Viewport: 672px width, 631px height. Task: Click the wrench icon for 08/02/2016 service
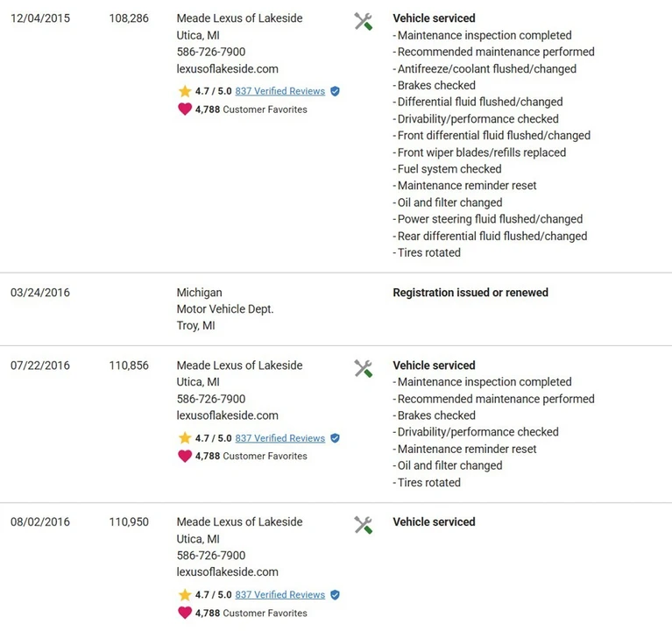tap(363, 525)
